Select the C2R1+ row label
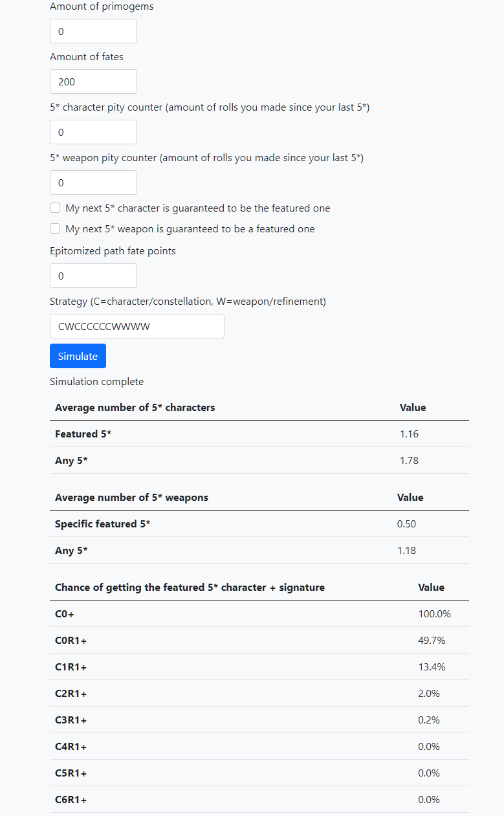 point(71,694)
